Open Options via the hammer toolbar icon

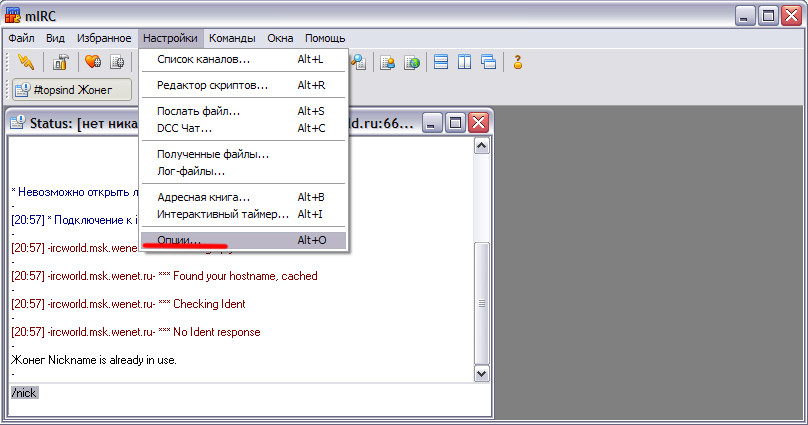pyautogui.click(x=60, y=62)
